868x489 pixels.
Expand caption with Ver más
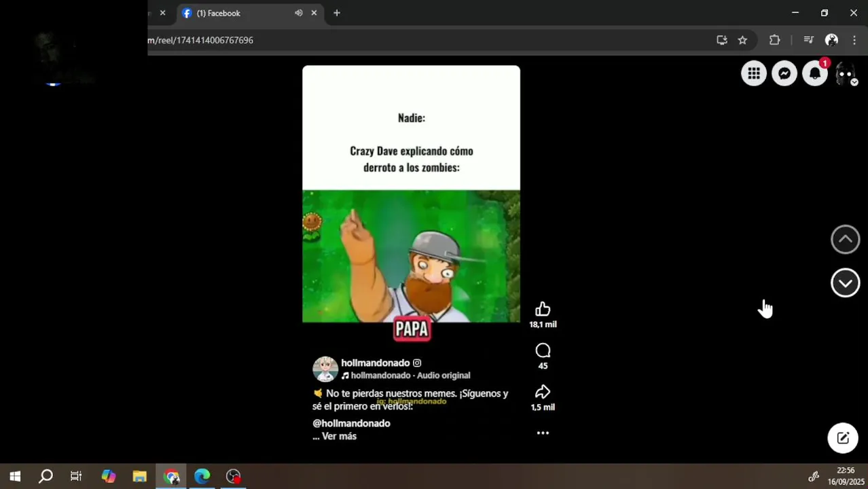click(x=339, y=437)
